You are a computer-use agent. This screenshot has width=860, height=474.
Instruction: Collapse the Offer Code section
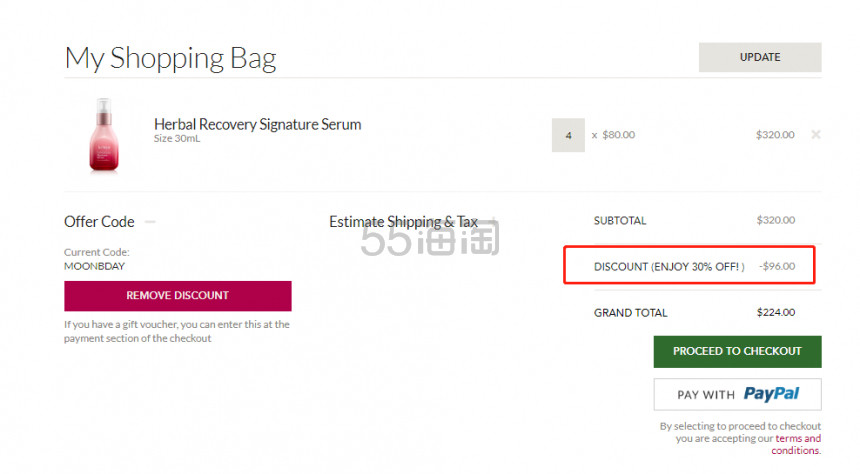tap(150, 222)
